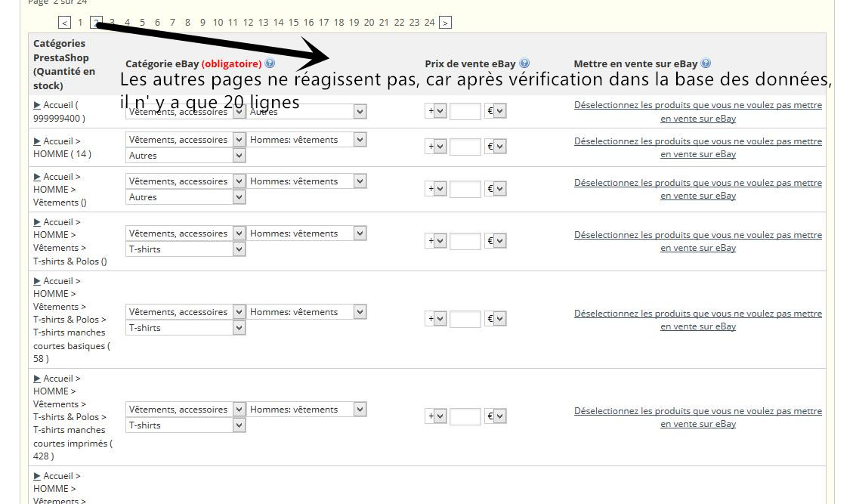The height and width of the screenshot is (504, 853).
Task: Open help icon beside Prix de vente eBay
Action: pyautogui.click(x=524, y=63)
